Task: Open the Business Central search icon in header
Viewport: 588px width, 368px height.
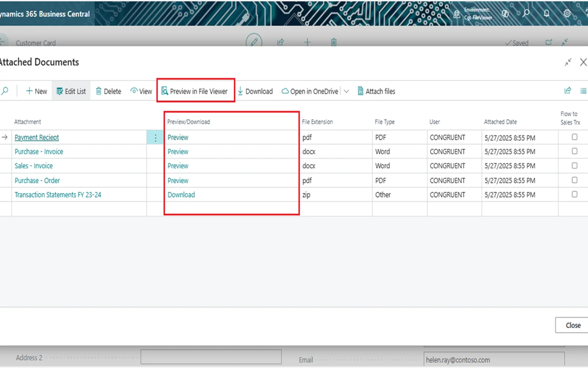Action: [x=526, y=13]
